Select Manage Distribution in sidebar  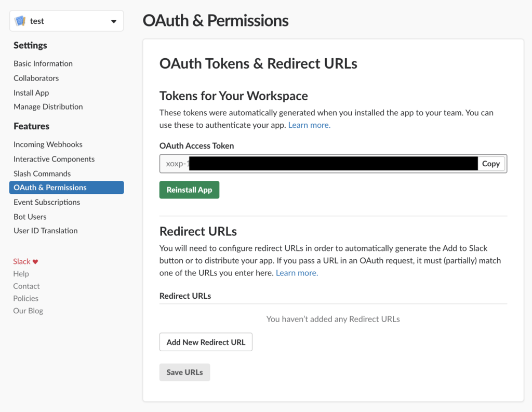point(48,107)
